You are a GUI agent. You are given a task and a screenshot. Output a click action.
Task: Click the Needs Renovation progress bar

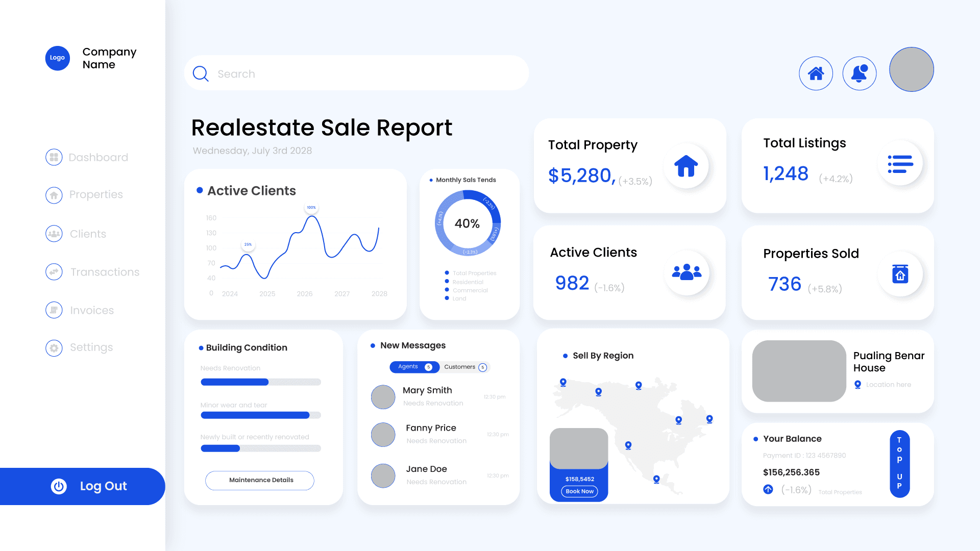click(260, 382)
